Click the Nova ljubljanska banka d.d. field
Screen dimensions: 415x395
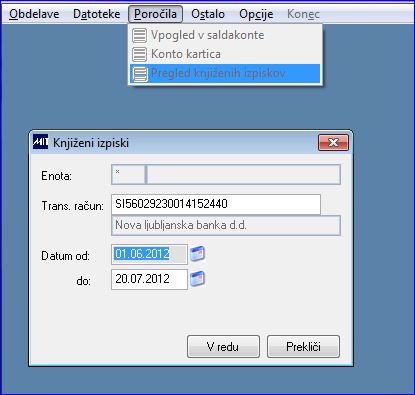(x=226, y=225)
